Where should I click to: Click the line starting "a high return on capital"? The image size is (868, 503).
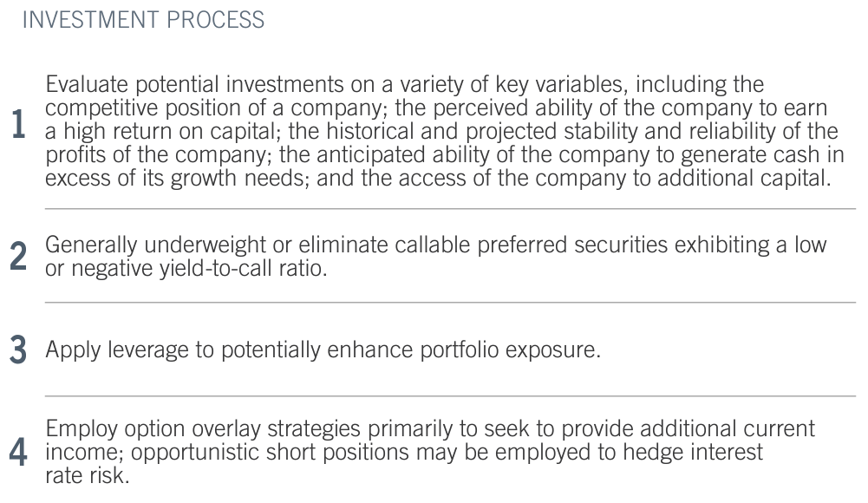(x=441, y=131)
